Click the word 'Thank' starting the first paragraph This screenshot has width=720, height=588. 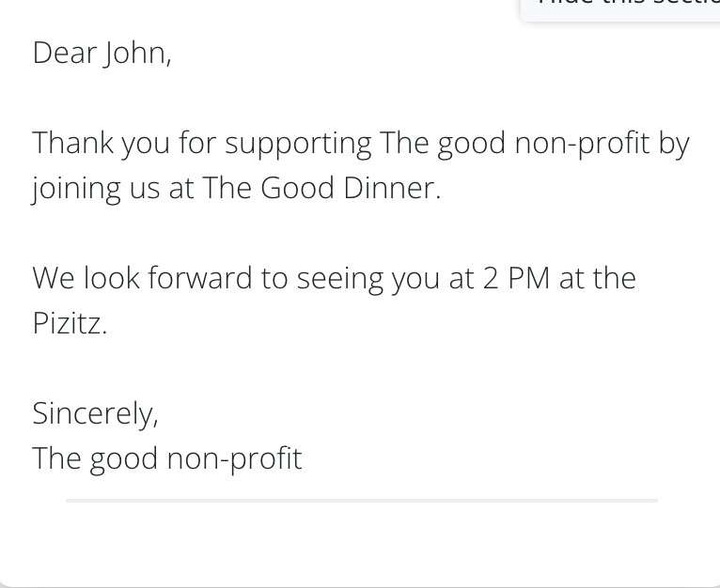tap(72, 142)
